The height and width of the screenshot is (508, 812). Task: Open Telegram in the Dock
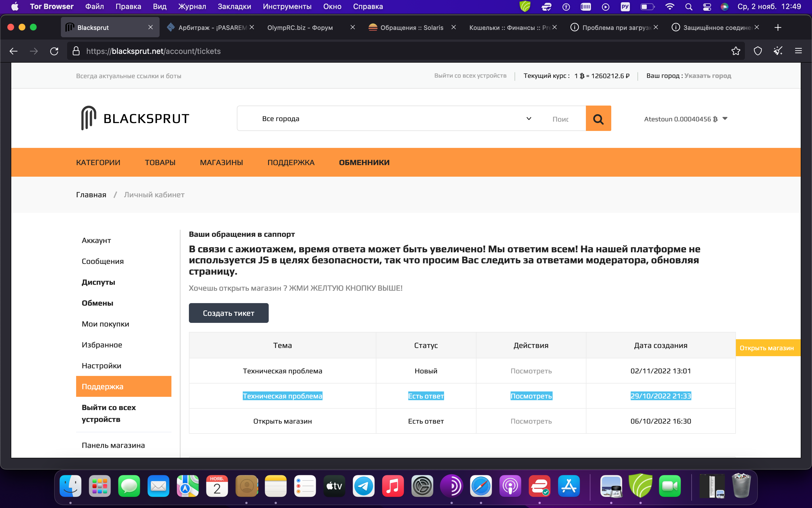pos(364,486)
